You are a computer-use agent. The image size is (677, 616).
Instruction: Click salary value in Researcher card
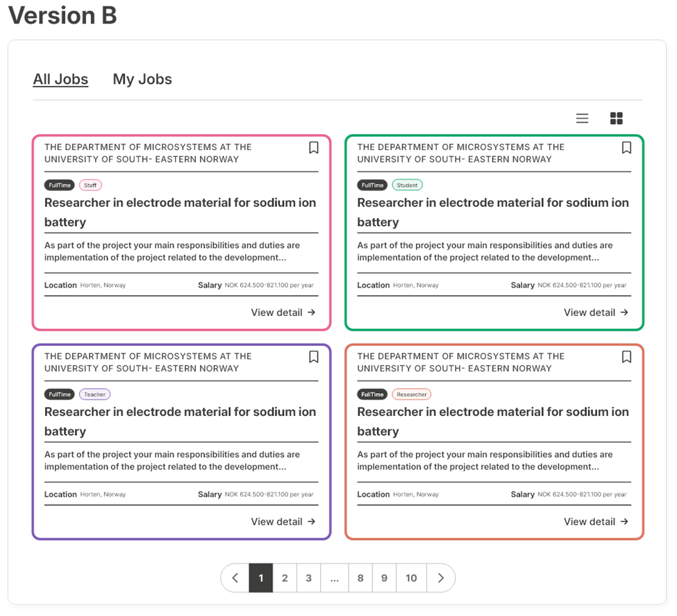[x=582, y=494]
